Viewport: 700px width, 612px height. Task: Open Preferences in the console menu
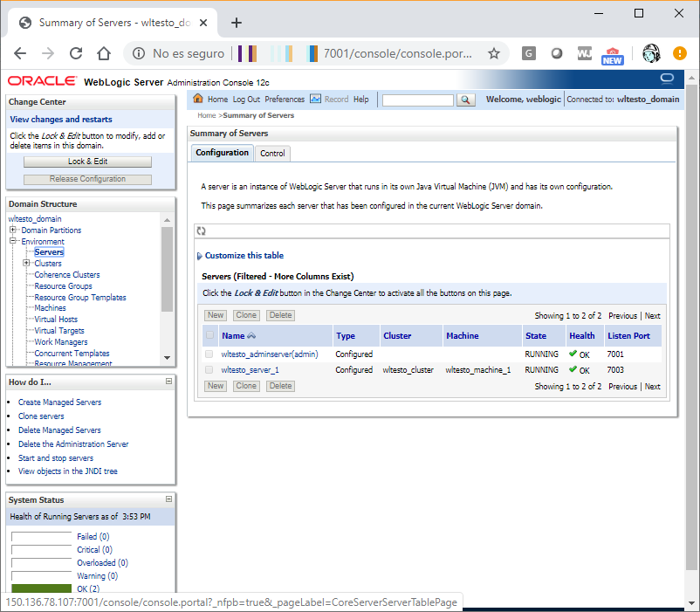[285, 99]
